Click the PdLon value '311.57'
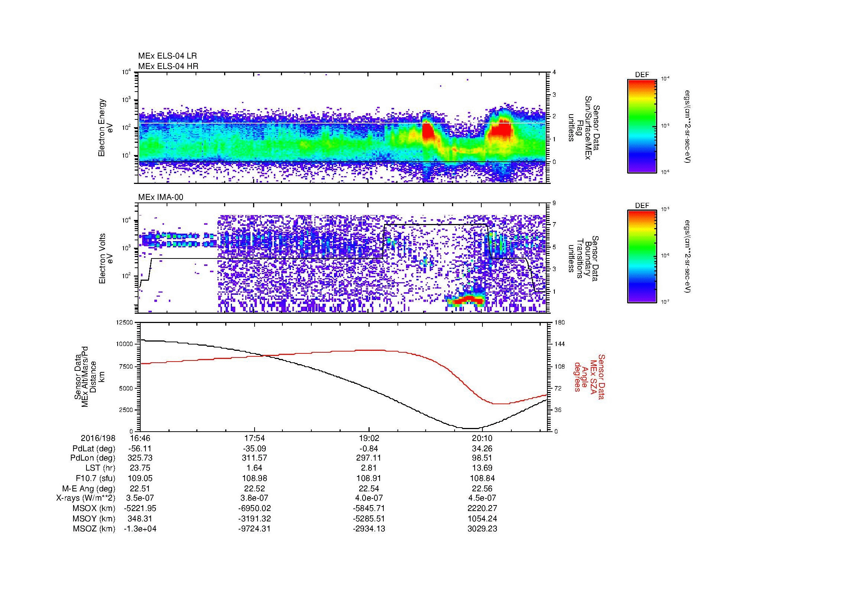Screen dimensions: 868x613 click(x=255, y=458)
